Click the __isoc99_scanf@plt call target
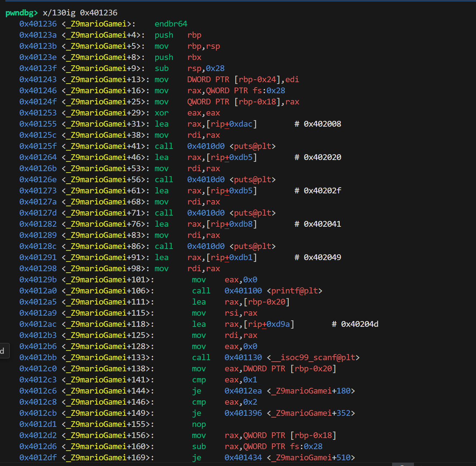The height and width of the screenshot is (466, 476). tap(292, 358)
